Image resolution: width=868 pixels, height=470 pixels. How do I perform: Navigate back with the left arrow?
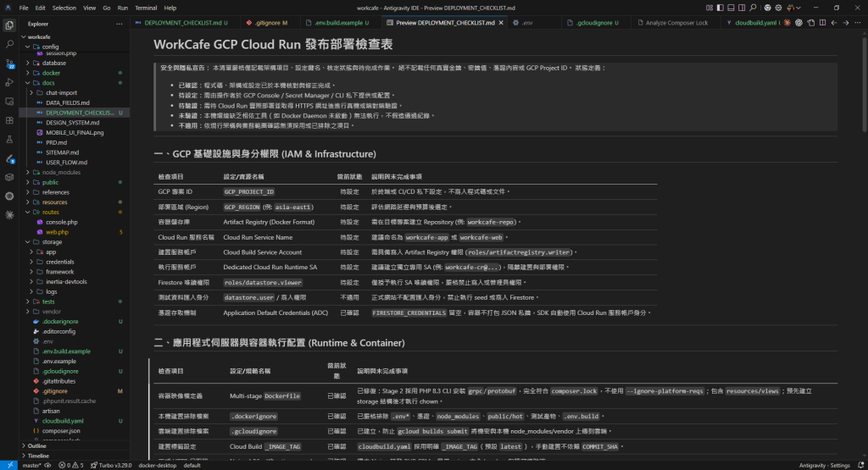pos(834,23)
